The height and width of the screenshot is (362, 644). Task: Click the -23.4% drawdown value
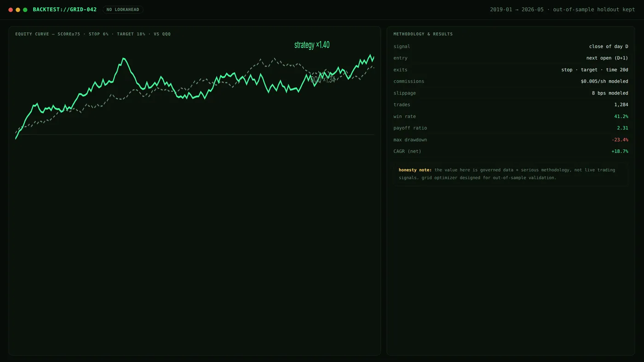point(620,140)
